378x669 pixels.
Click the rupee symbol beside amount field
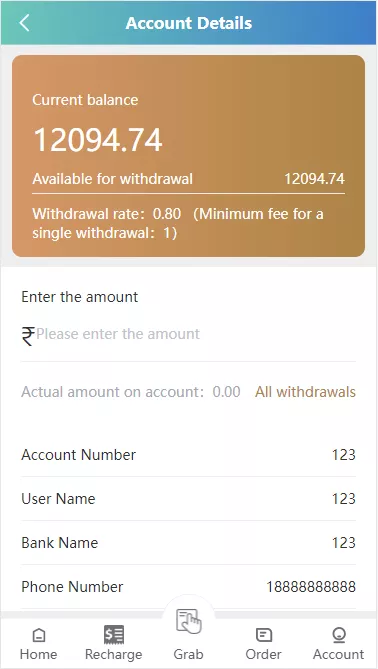[x=28, y=336]
